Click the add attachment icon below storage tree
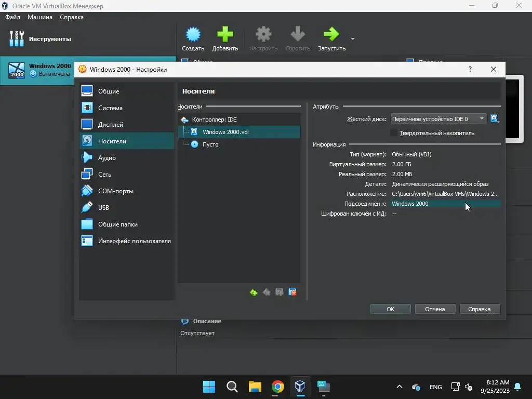Screen dimensions: 532x399 (x=280, y=292)
